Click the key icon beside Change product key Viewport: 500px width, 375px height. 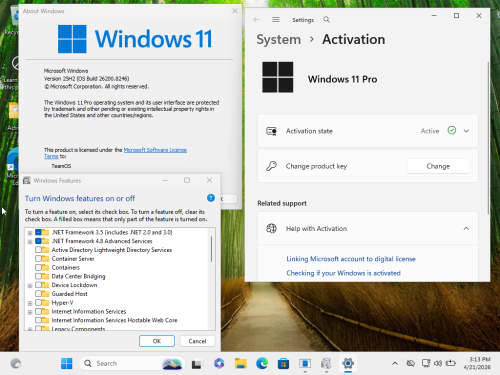(271, 166)
